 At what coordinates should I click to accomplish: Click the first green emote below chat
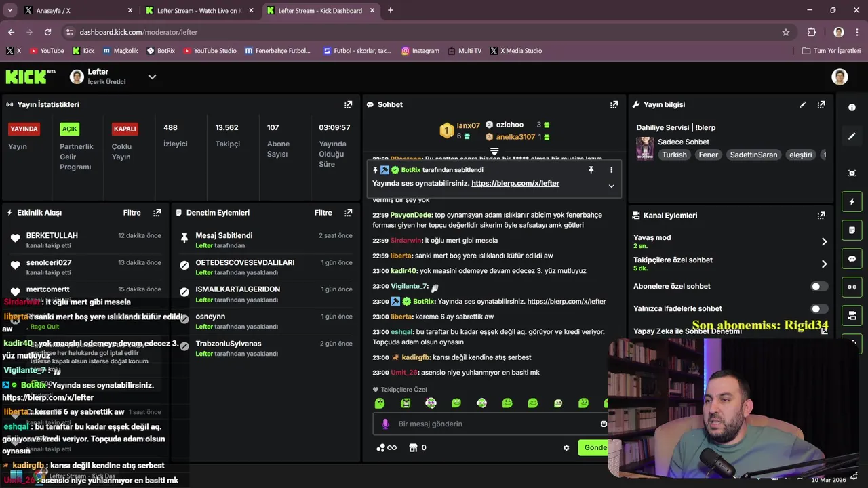pyautogui.click(x=380, y=403)
